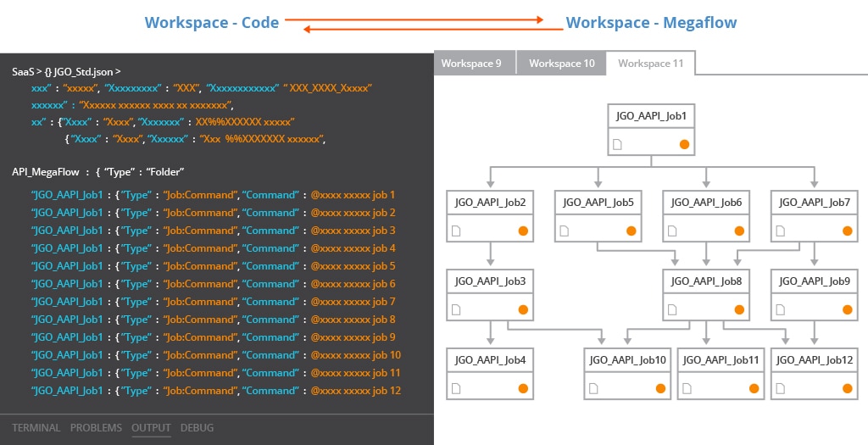
Task: Click orange status dot on JGO_AAPI_Job7
Action: point(847,231)
